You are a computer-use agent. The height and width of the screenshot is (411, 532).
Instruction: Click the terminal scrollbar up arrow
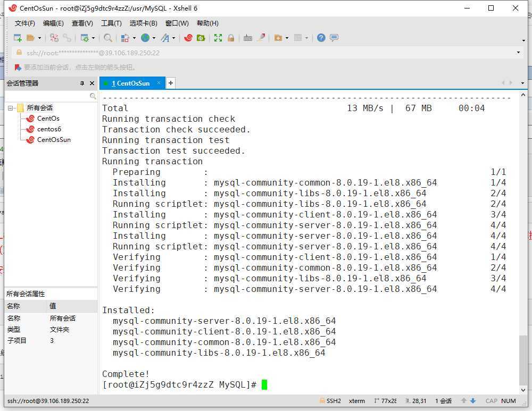[523, 95]
